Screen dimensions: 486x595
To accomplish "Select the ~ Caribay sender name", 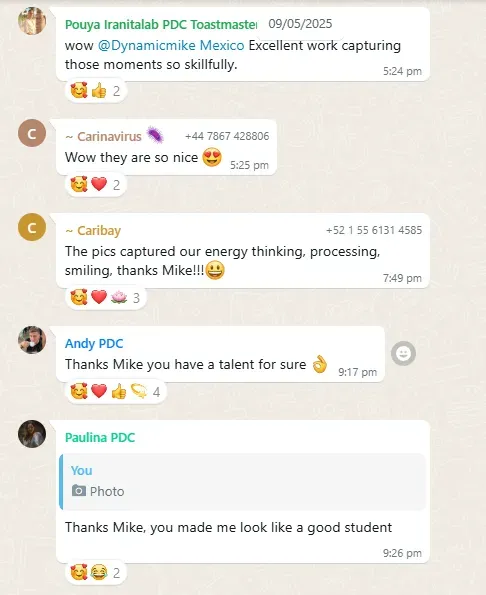I will 93,231.
